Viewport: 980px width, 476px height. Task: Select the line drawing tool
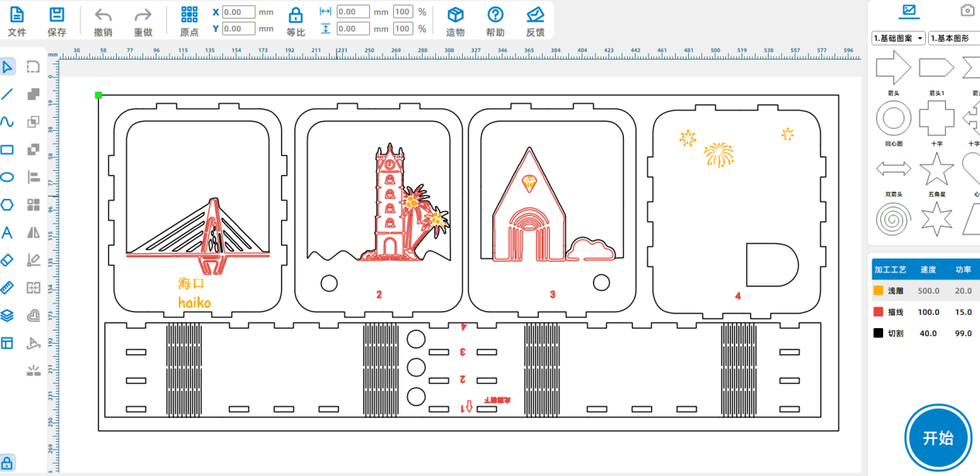(8, 94)
